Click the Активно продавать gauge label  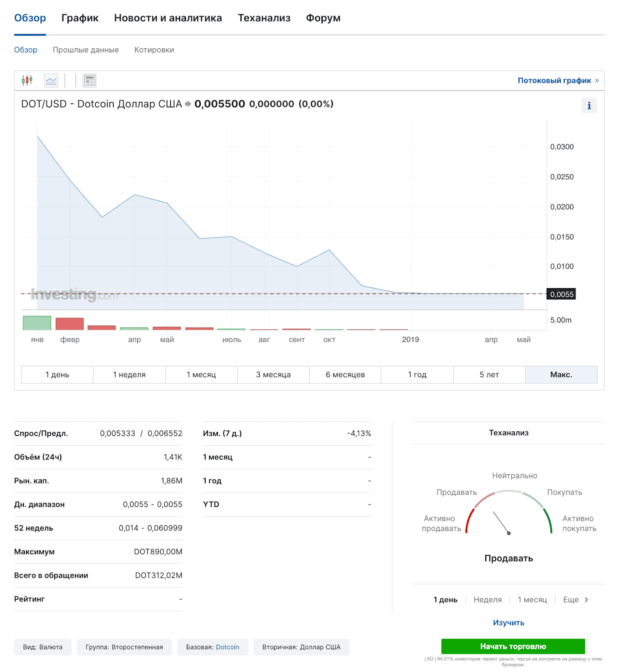(441, 523)
